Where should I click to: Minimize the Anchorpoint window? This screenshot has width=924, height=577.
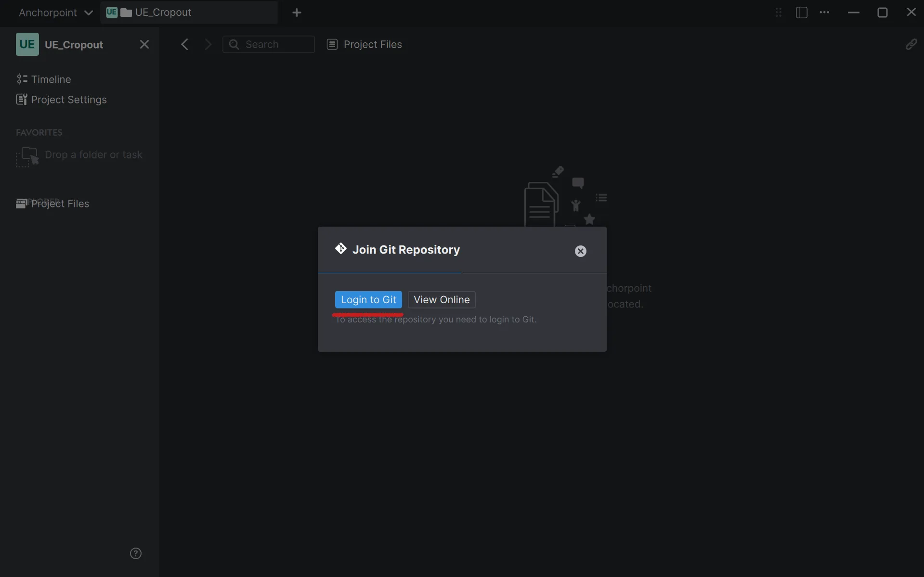[853, 13]
